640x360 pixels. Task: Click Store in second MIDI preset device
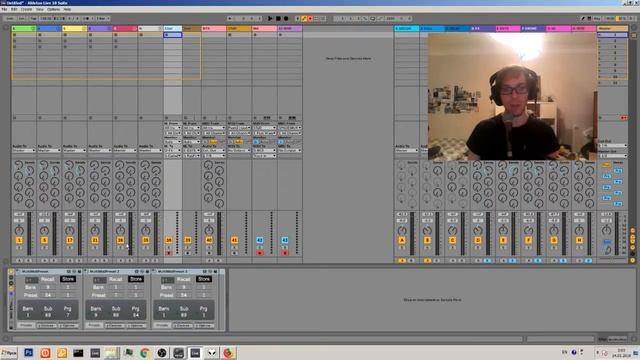136,279
